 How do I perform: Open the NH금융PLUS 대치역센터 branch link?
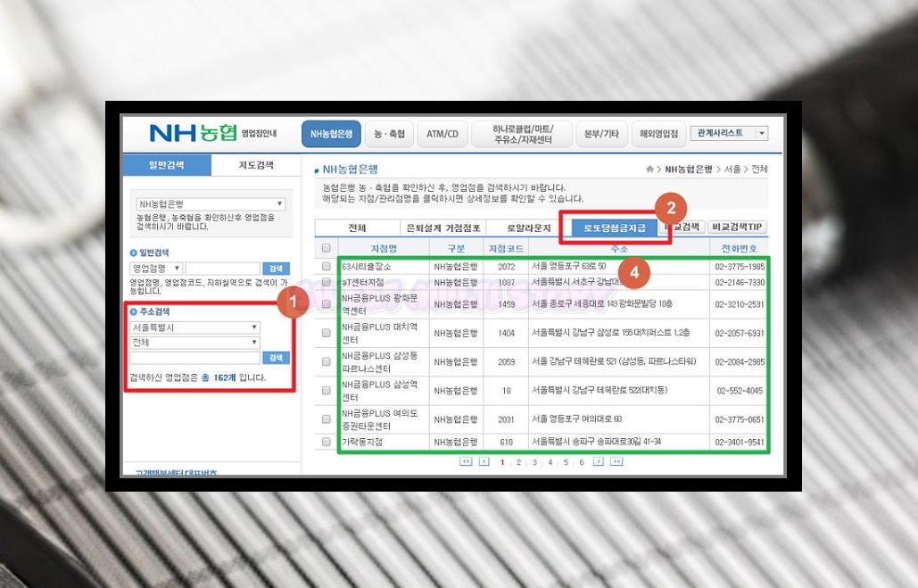(x=379, y=333)
